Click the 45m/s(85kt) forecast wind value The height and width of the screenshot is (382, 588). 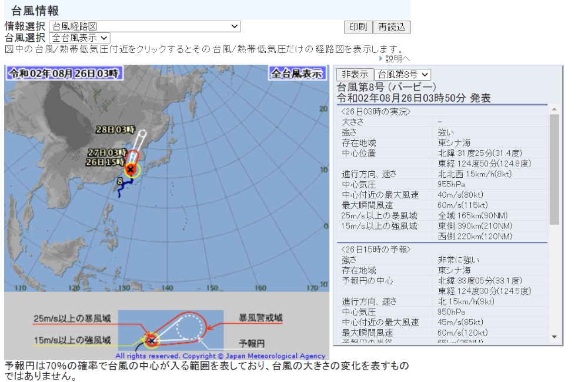pyautogui.click(x=460, y=323)
